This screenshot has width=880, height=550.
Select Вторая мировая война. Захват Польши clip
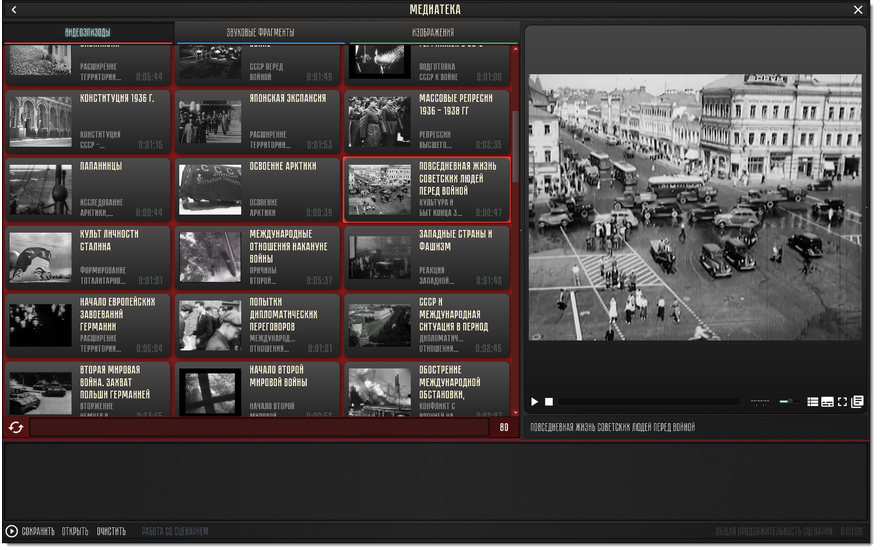coord(88,389)
